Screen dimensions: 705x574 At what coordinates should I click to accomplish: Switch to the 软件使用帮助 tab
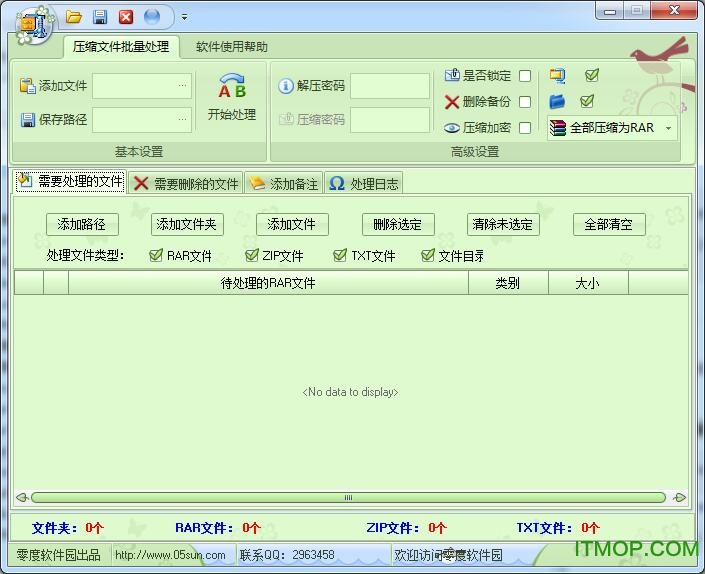[231, 47]
